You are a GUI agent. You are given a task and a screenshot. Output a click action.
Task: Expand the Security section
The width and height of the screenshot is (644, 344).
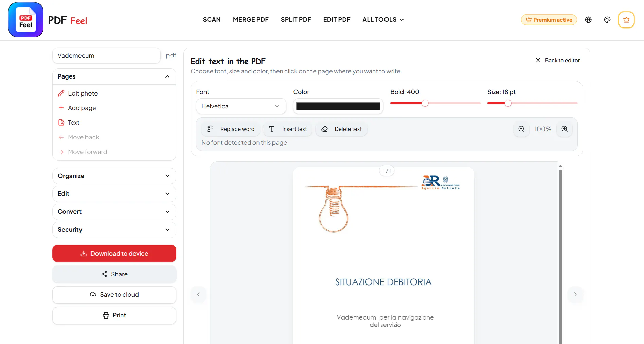(x=114, y=230)
